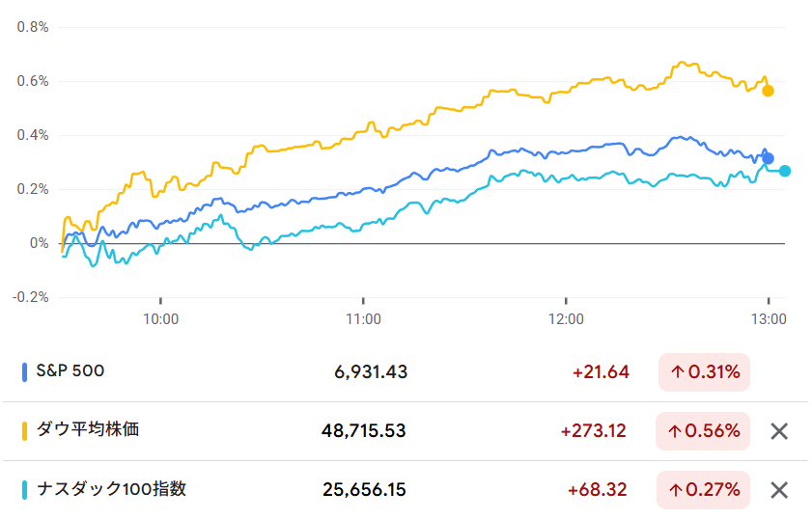Click the Dow point change +273.12
Screen dimensions: 812x519
pyautogui.click(x=595, y=431)
